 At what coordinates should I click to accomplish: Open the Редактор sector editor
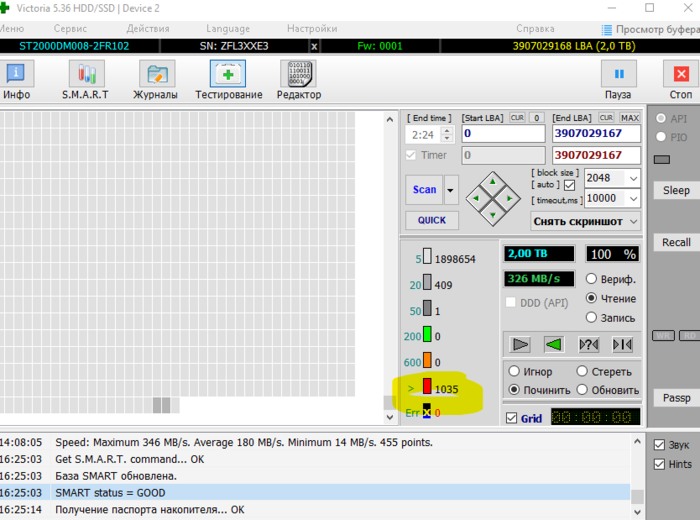(299, 79)
